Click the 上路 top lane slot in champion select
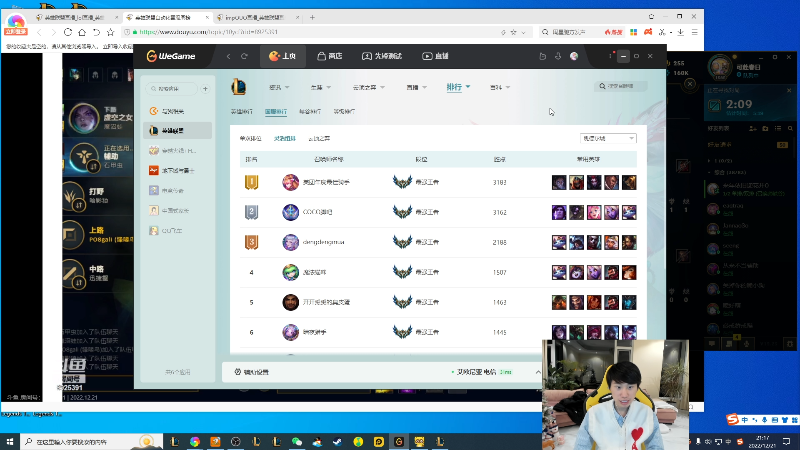The width and height of the screenshot is (800, 450). [97, 234]
